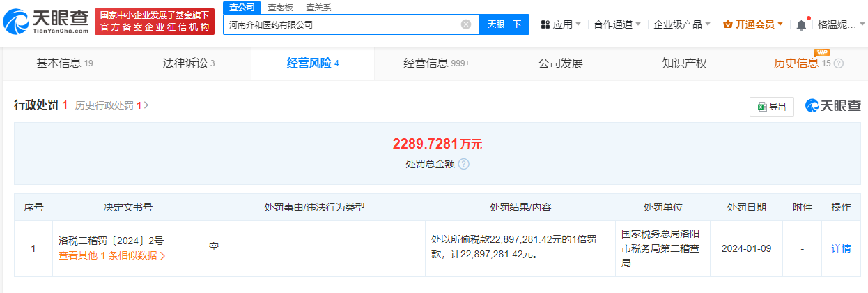Click the penalty result text 处以所偷税款

coord(515,248)
